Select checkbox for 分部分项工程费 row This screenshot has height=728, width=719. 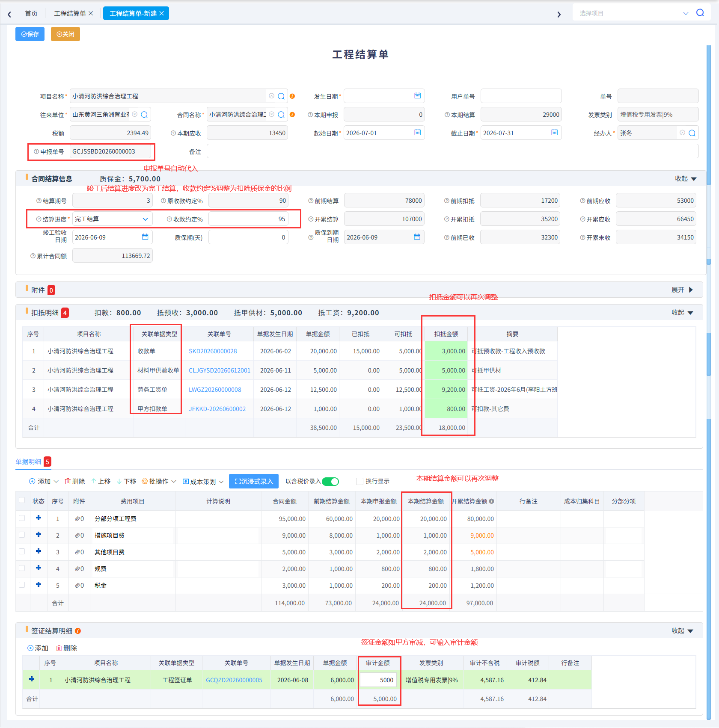(x=22, y=518)
